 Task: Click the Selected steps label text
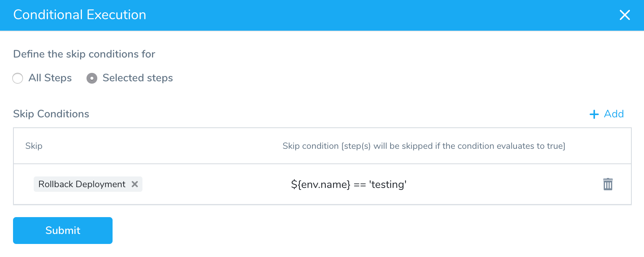[x=138, y=78]
